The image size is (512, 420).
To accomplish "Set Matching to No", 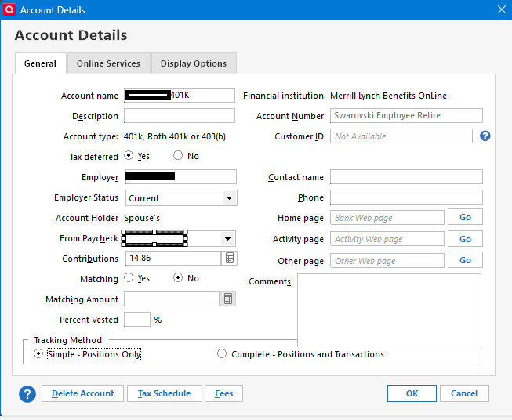I will [178, 277].
